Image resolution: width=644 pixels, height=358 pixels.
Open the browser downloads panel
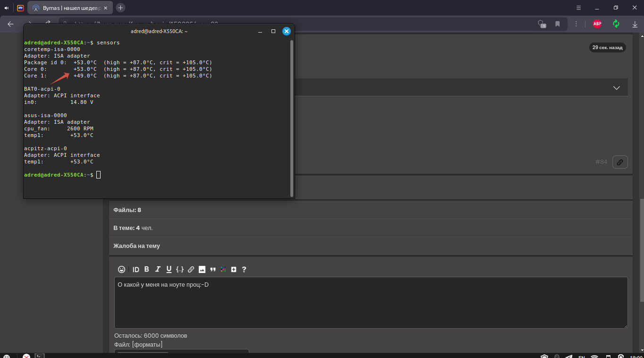point(635,24)
